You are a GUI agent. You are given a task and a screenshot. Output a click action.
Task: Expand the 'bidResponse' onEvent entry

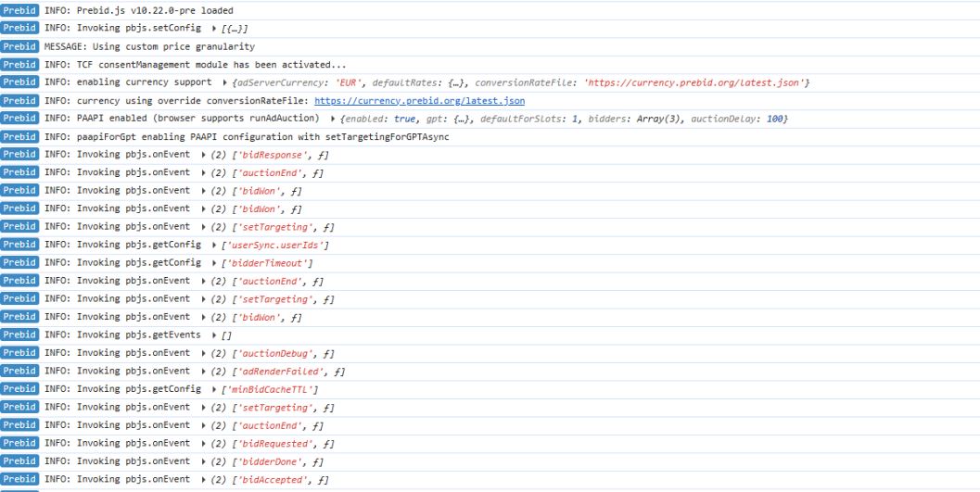click(x=204, y=155)
